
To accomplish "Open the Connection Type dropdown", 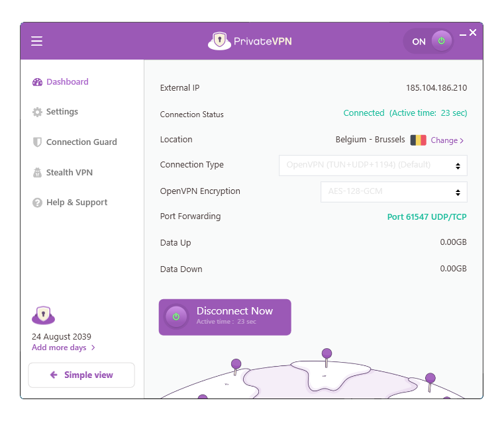I will (x=373, y=165).
